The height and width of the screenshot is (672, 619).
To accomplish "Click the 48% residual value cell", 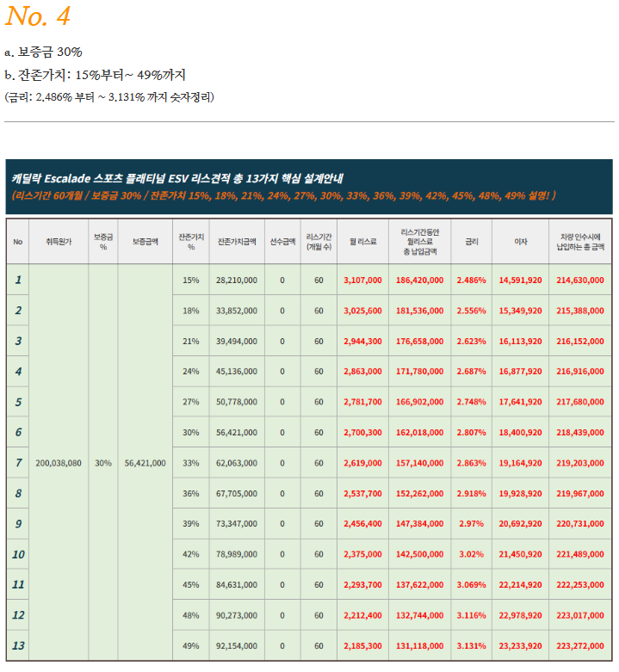I will point(191,615).
